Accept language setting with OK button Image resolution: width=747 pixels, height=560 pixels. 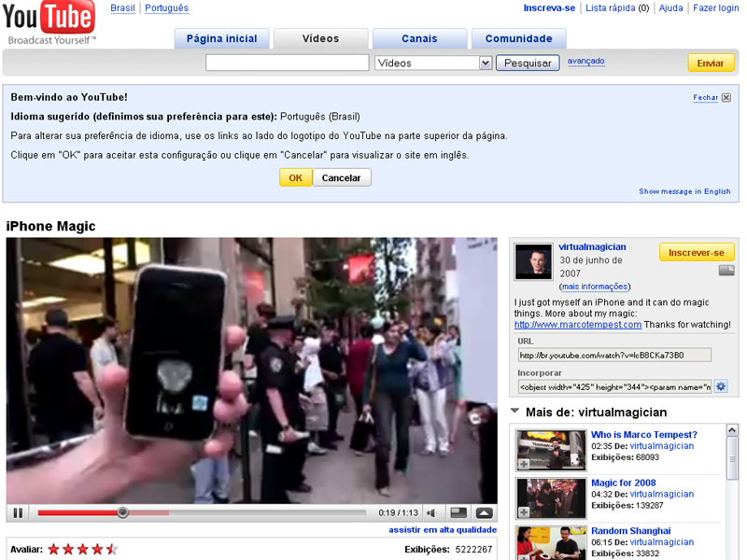click(295, 177)
